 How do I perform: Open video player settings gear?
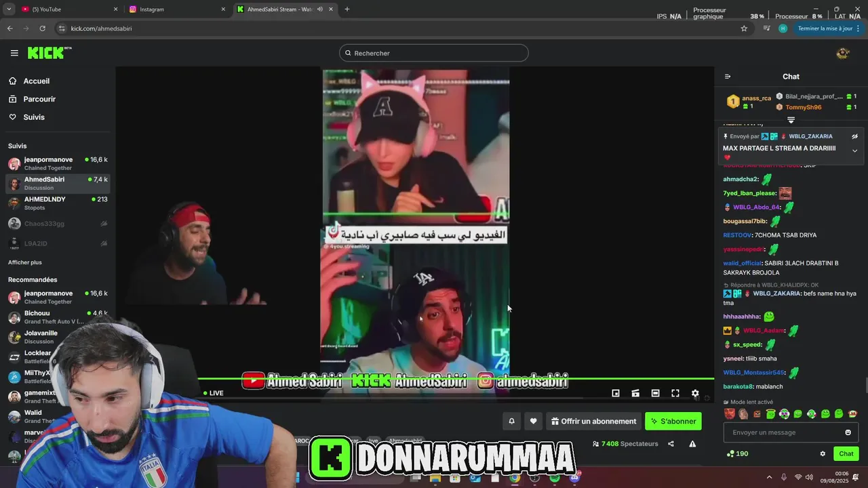point(695,393)
